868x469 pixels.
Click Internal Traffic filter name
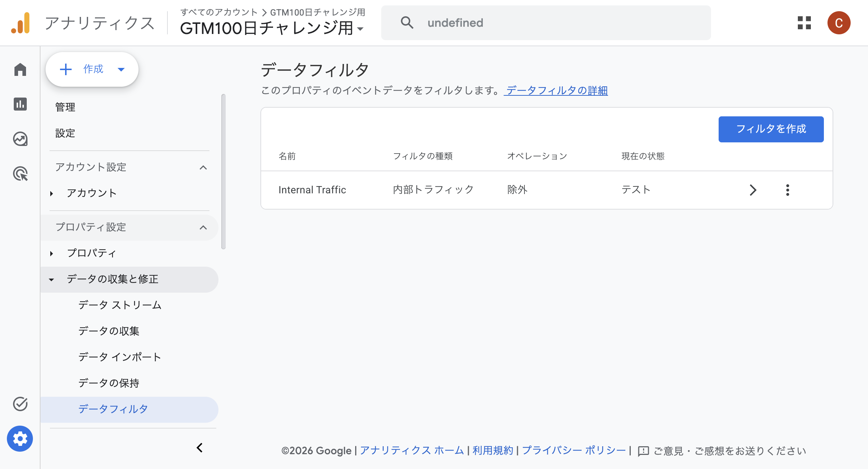click(x=312, y=190)
